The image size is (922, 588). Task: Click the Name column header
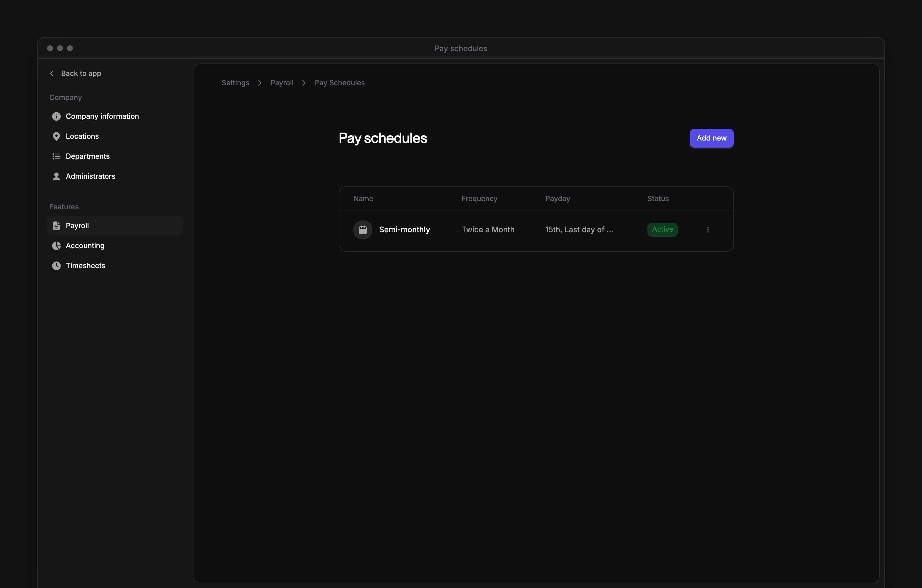click(x=363, y=199)
